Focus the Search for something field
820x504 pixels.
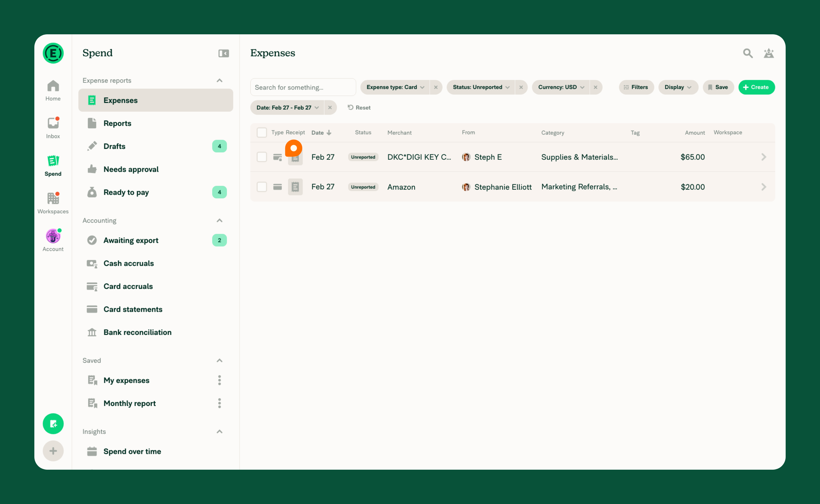(303, 87)
